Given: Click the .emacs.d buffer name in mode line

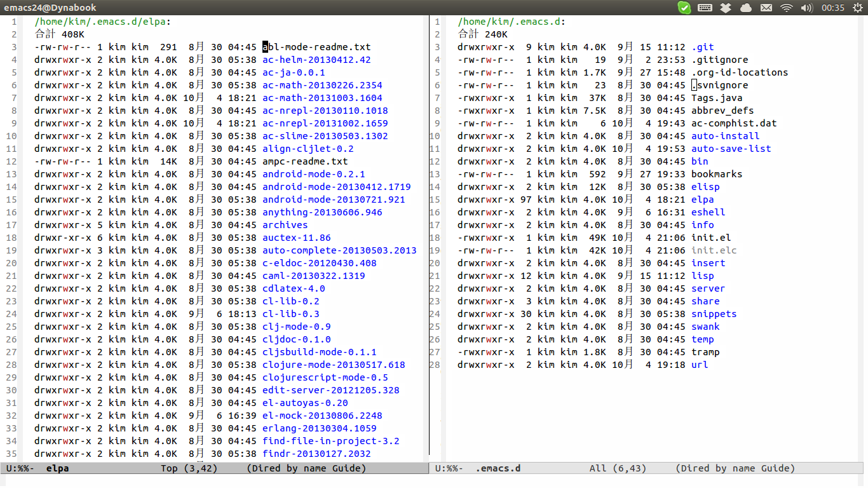Looking at the screenshot, I should (498, 468).
